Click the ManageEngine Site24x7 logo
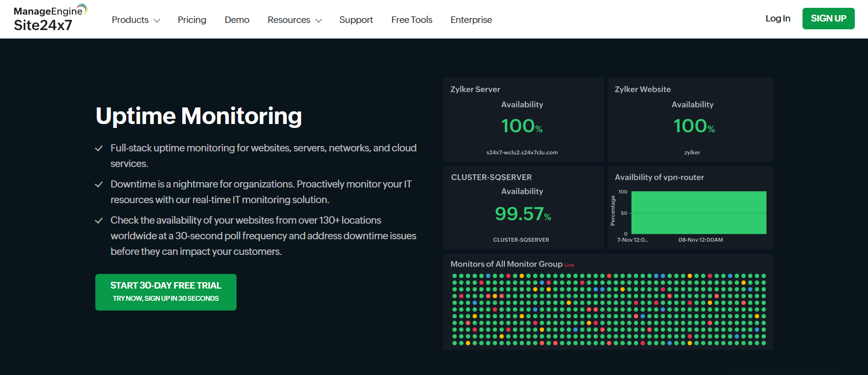 [50, 18]
